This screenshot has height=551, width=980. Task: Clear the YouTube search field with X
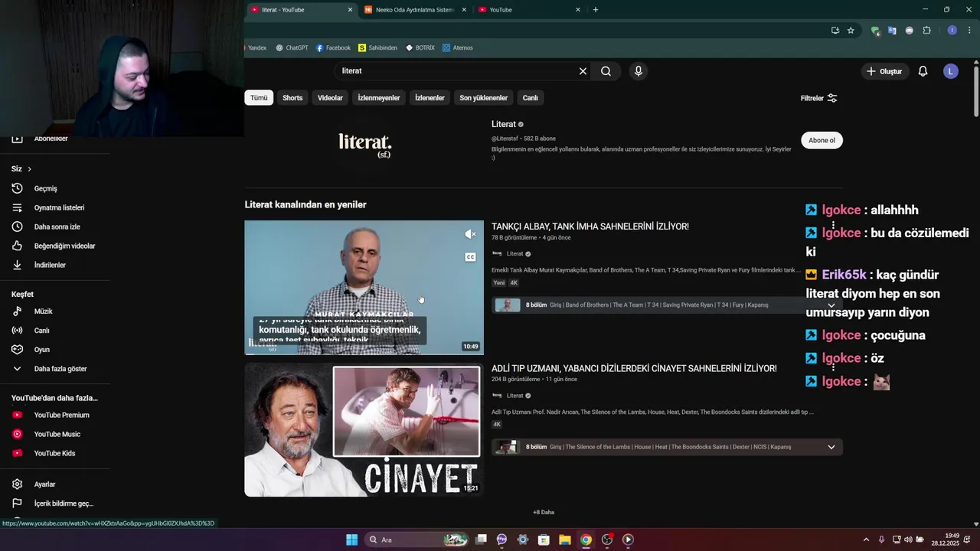point(583,71)
